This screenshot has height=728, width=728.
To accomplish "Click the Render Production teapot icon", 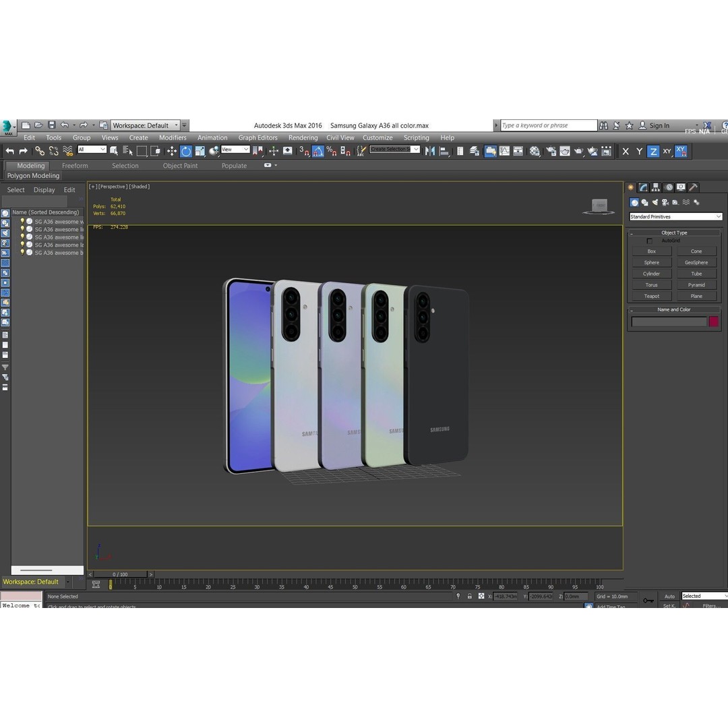I will point(579,151).
